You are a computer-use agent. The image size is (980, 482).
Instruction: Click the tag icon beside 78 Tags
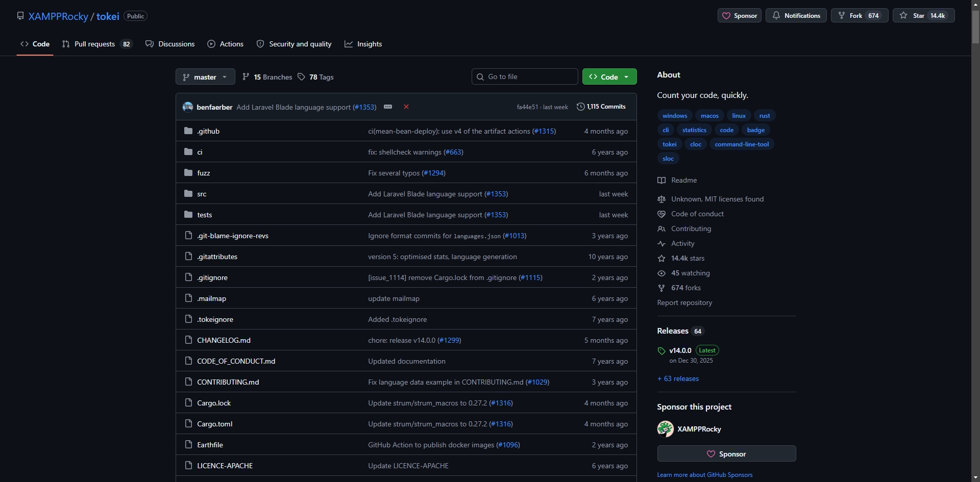click(x=302, y=77)
